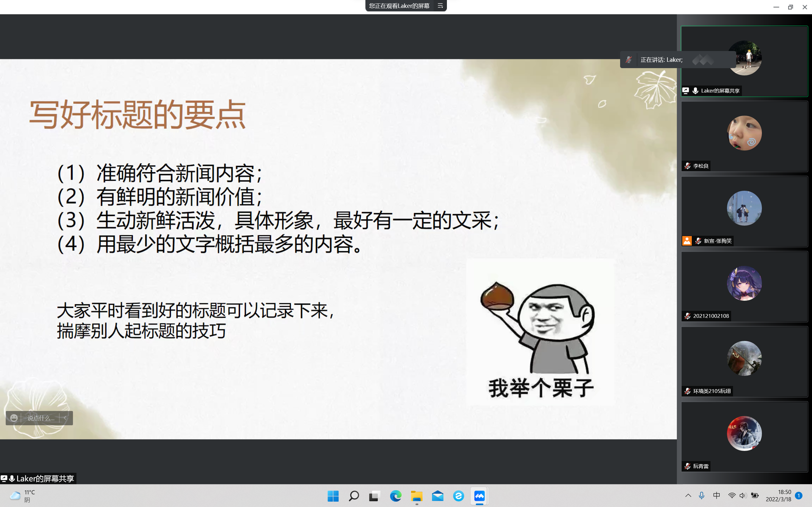812x507 pixels.
Task: Open the Tencent Meeting taskbar icon
Action: click(x=479, y=496)
